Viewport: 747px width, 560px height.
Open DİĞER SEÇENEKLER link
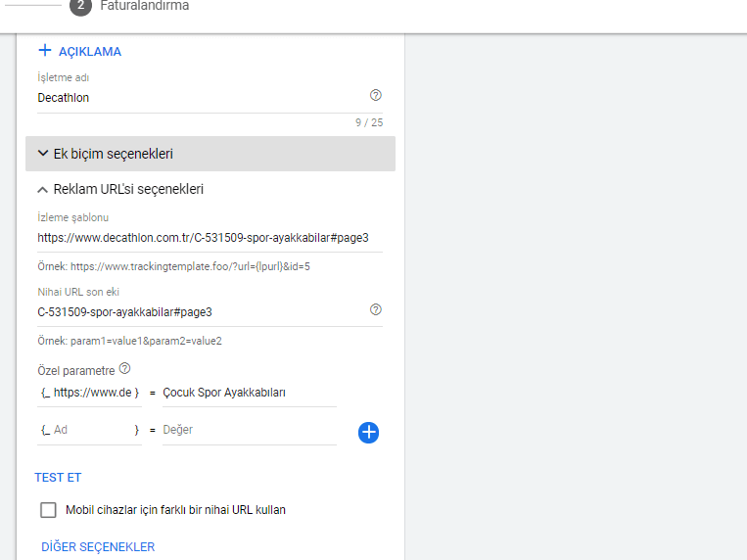98,547
